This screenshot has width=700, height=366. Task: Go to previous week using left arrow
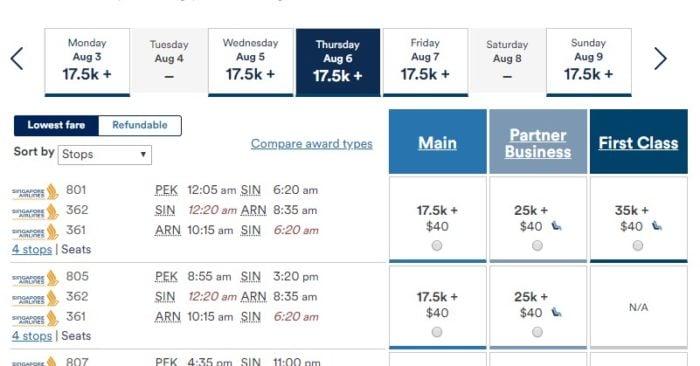tap(17, 58)
